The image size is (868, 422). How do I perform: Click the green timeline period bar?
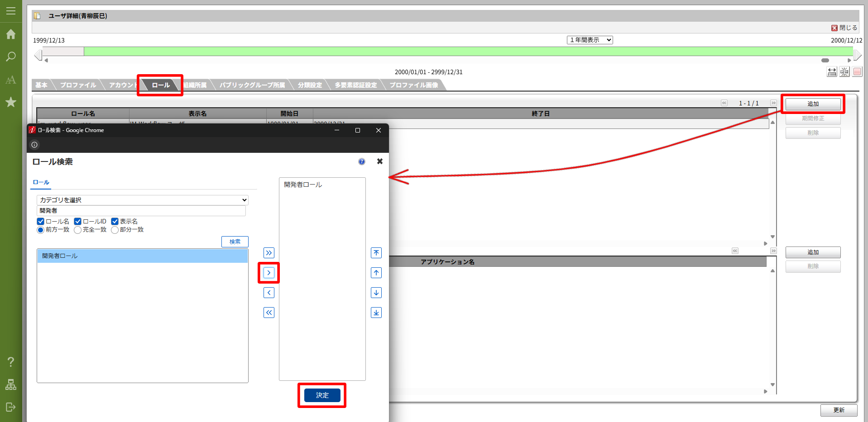pyautogui.click(x=453, y=52)
